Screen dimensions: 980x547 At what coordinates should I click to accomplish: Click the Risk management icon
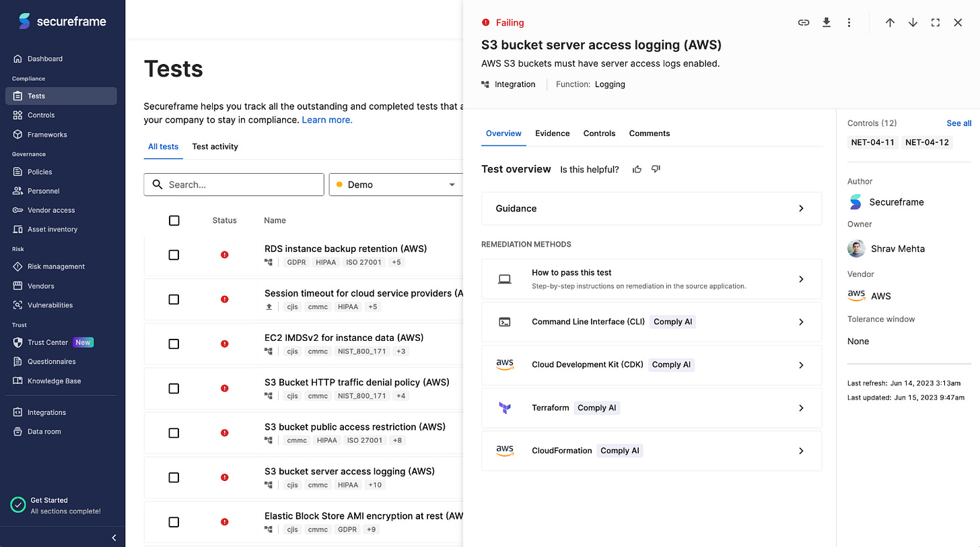click(18, 266)
